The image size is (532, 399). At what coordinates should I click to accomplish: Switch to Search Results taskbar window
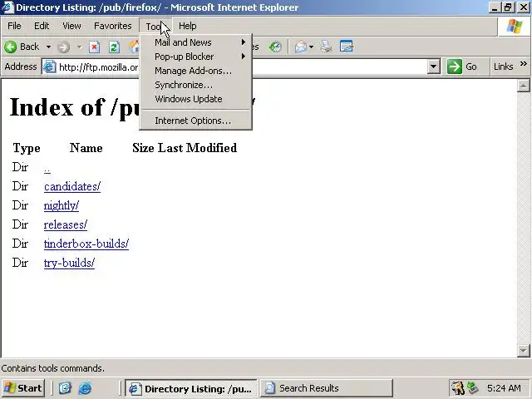(x=326, y=388)
